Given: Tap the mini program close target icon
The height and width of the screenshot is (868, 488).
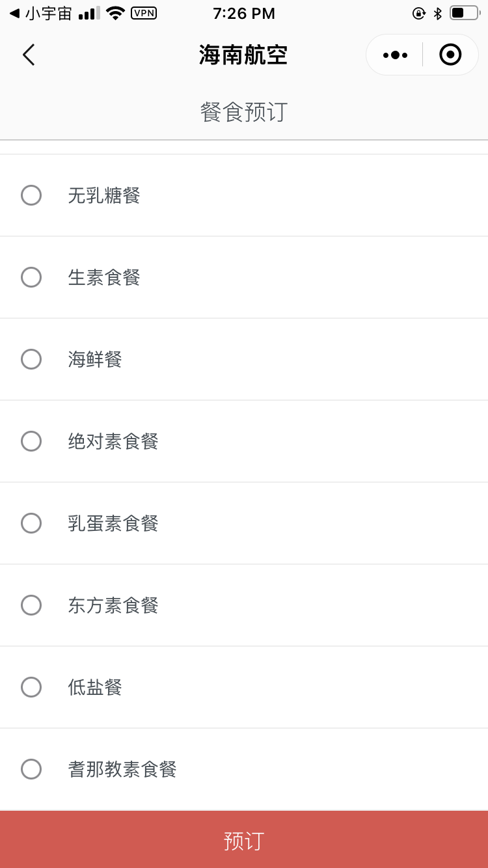Looking at the screenshot, I should [450, 55].
